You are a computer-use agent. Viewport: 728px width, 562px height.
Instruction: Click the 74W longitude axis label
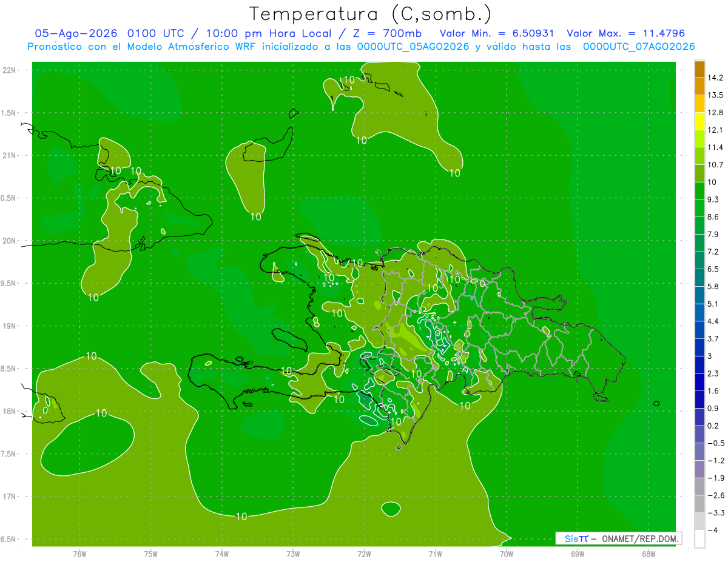(222, 554)
